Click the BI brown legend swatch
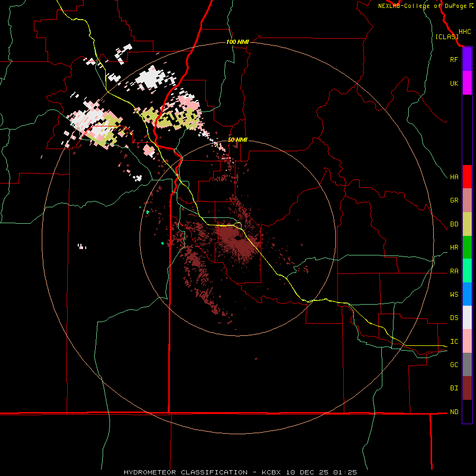476x476 pixels. (x=467, y=388)
